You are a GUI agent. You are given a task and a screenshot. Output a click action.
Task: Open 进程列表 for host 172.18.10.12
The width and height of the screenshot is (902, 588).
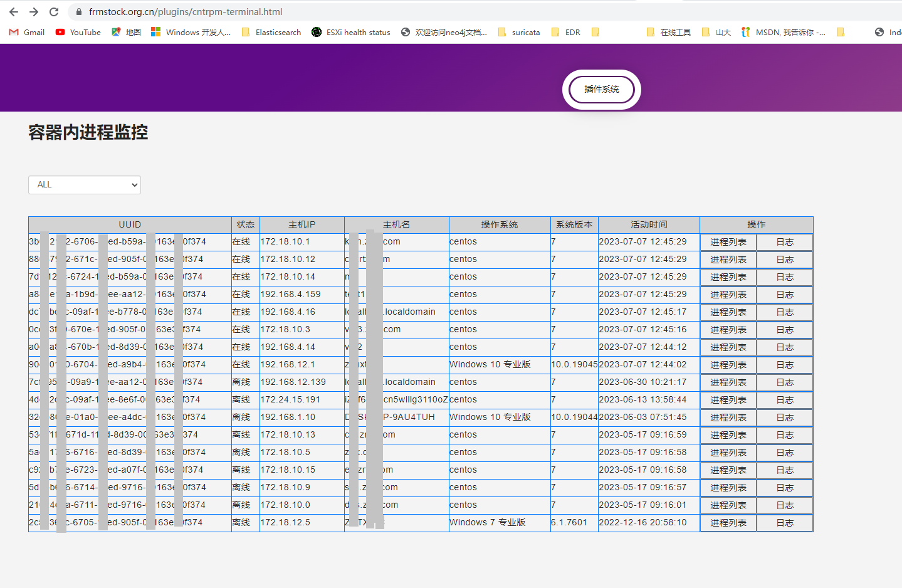tap(728, 260)
